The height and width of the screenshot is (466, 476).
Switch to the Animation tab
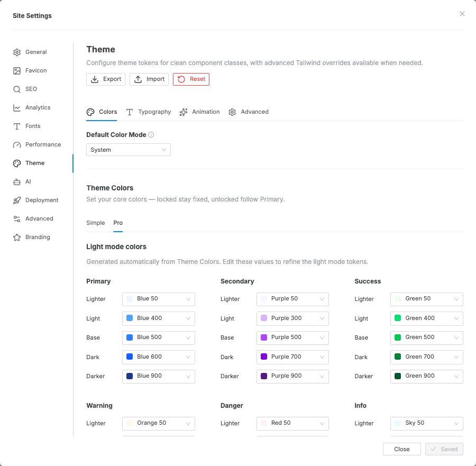pyautogui.click(x=200, y=112)
